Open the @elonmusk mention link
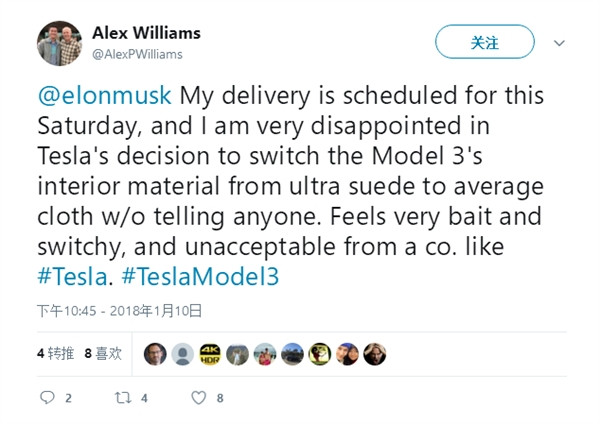The width and height of the screenshot is (600, 424). coord(104,96)
